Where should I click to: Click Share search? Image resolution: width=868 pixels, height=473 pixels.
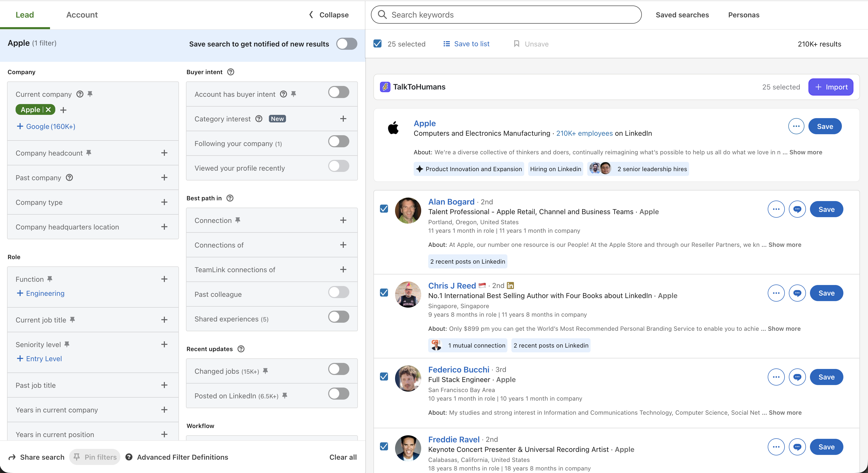coord(36,457)
